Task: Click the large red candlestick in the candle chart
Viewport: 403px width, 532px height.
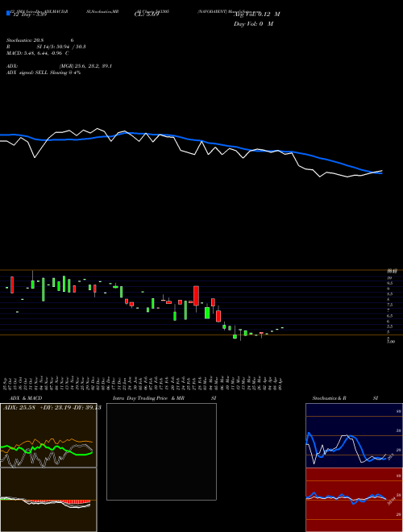Action: click(196, 296)
